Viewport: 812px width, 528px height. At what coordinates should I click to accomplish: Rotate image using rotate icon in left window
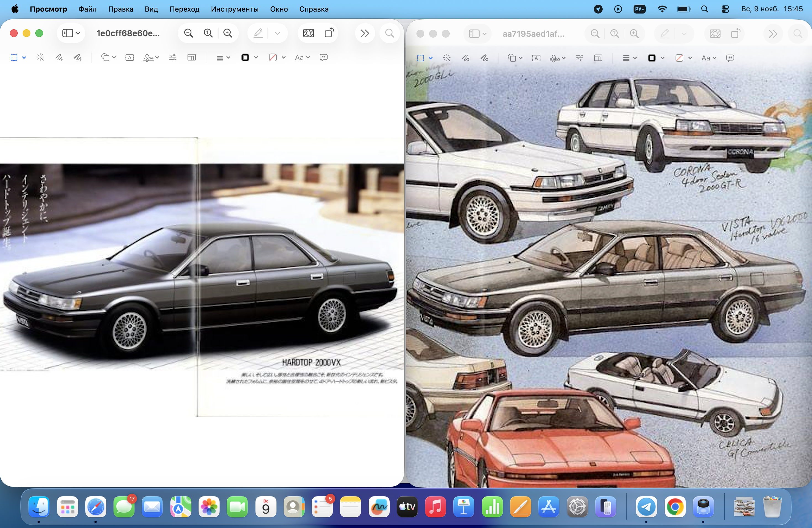(x=329, y=33)
